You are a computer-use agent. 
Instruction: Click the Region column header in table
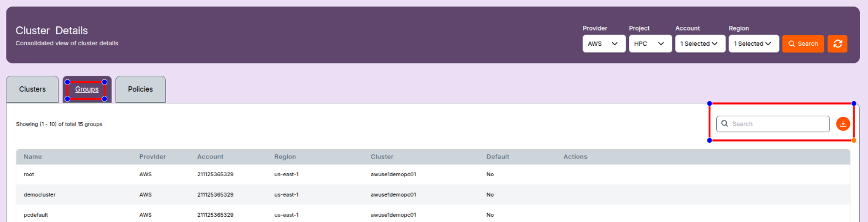[x=285, y=157]
